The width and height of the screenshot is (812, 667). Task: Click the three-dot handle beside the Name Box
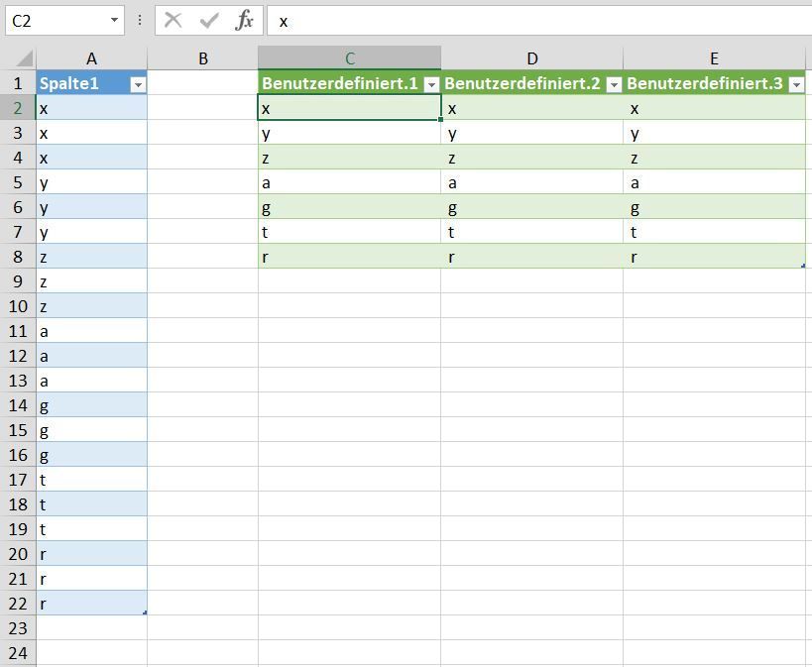pyautogui.click(x=140, y=20)
